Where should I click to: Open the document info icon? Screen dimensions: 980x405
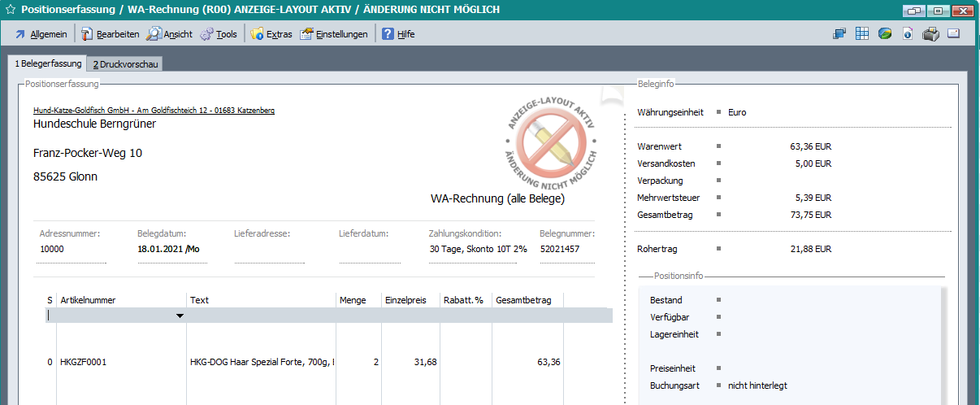click(908, 34)
